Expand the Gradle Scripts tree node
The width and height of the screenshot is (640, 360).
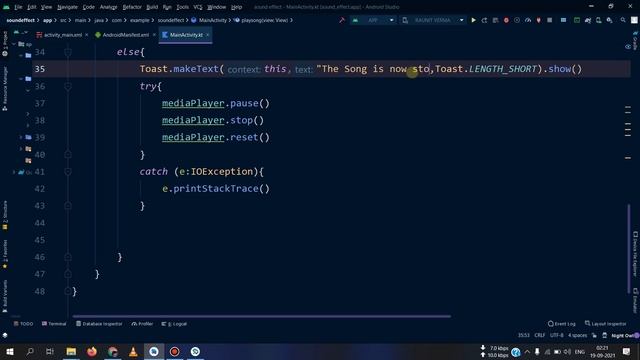click(14, 172)
